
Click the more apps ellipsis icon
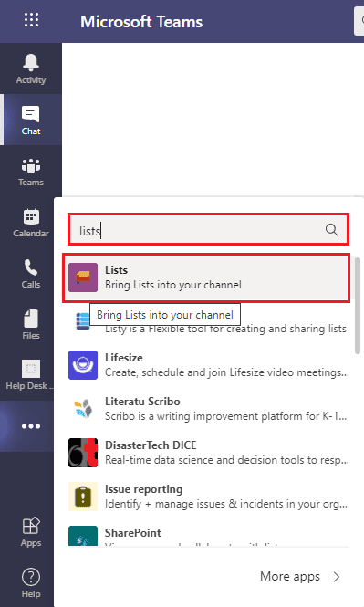pos(31,426)
